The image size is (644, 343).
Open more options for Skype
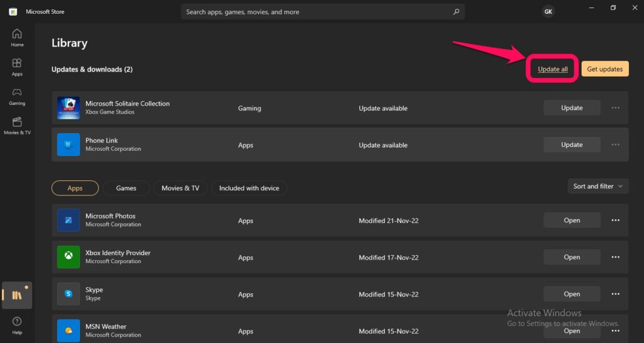(x=615, y=294)
